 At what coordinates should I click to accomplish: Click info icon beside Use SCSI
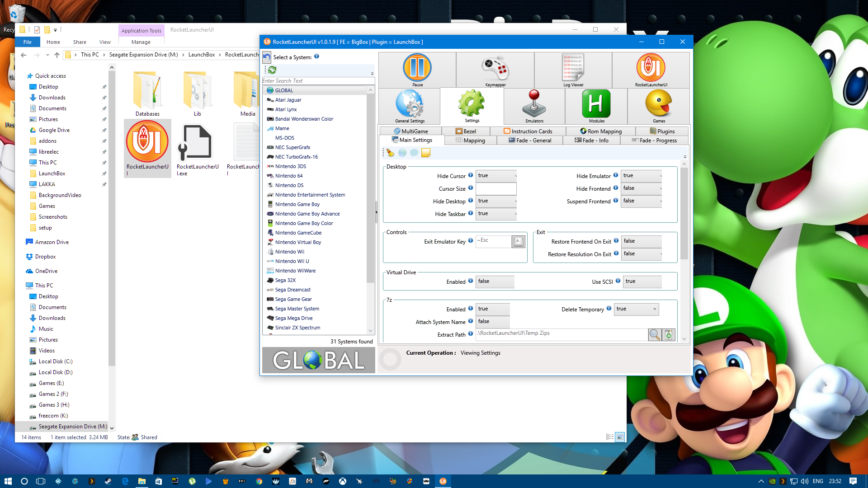tap(618, 281)
